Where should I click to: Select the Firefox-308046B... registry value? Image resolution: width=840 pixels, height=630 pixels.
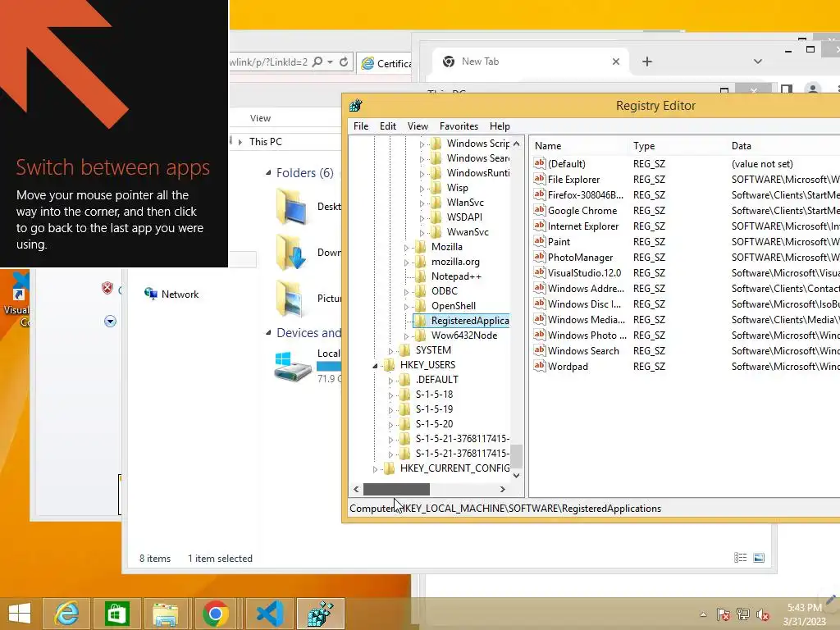coord(586,195)
